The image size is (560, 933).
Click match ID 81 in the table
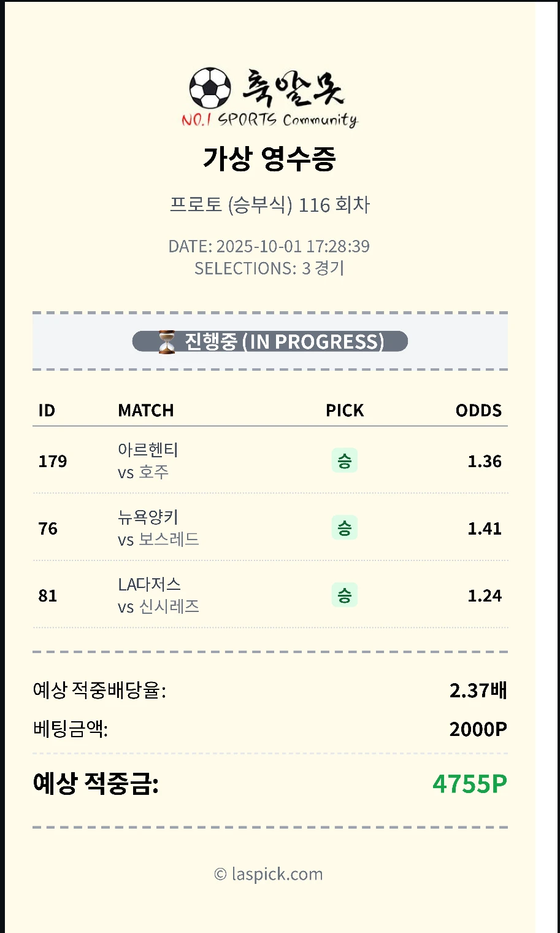coord(48,595)
